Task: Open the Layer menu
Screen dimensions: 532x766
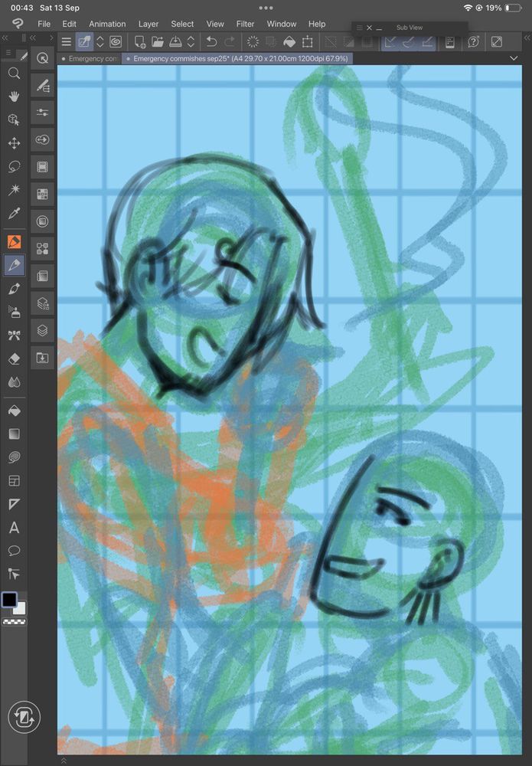Action: pos(149,24)
